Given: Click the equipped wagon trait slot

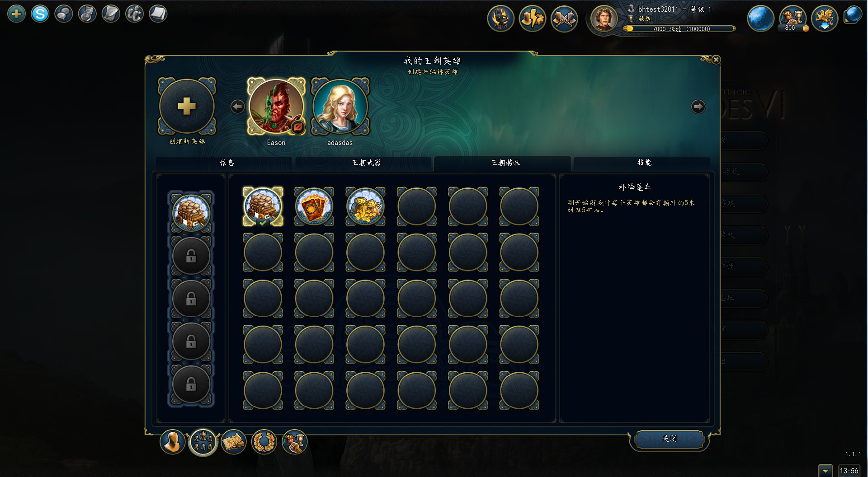Looking at the screenshot, I should click(191, 213).
